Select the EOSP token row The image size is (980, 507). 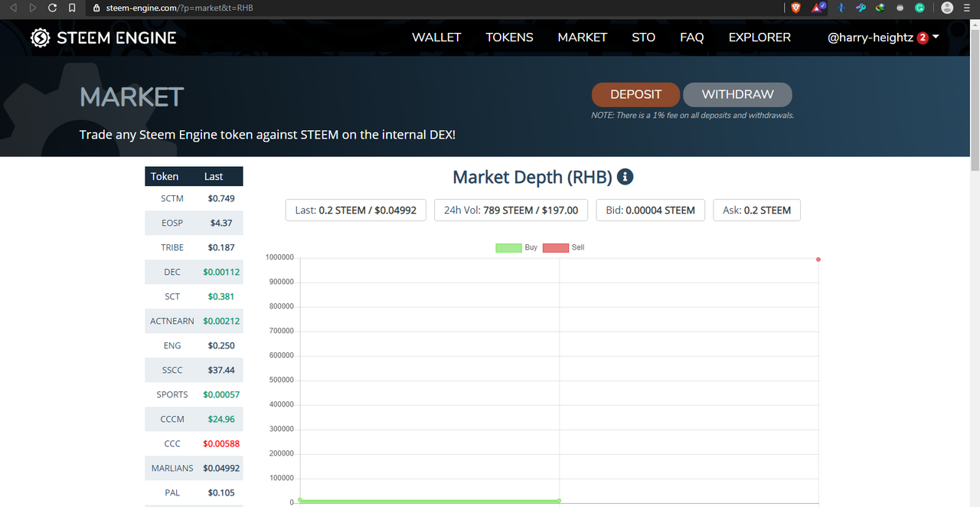tap(194, 223)
